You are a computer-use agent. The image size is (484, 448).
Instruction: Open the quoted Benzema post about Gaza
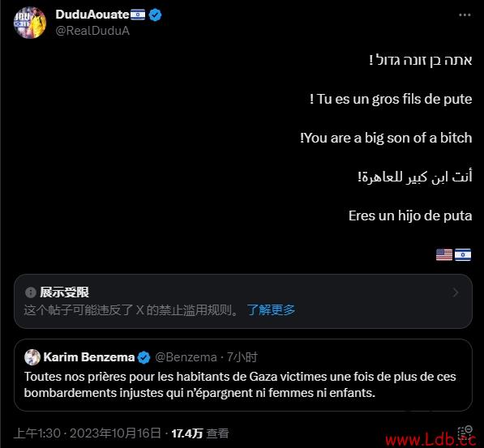point(243,375)
